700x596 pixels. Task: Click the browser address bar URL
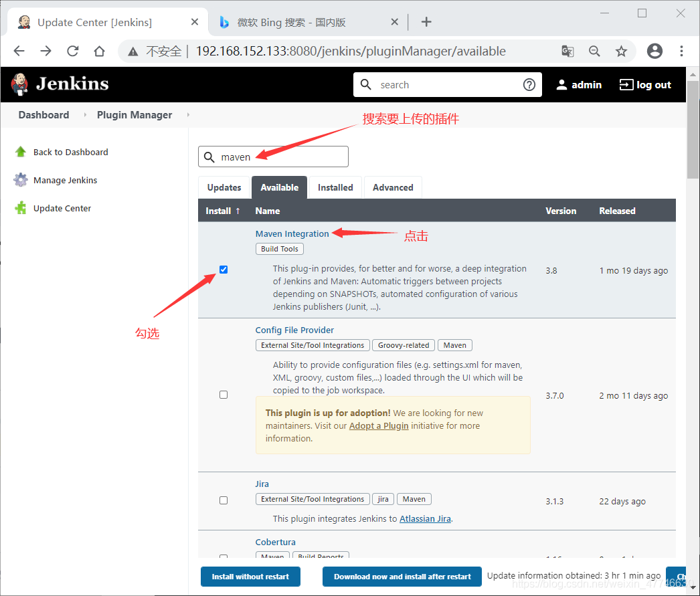[x=351, y=52]
